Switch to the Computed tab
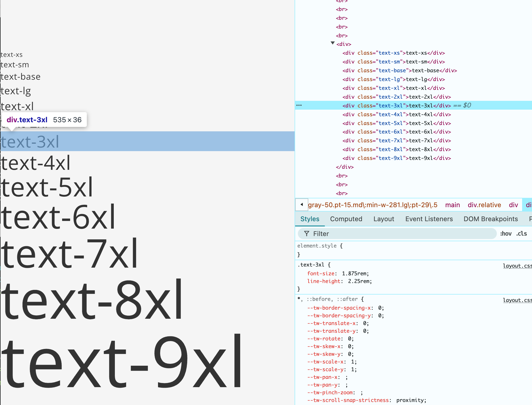The height and width of the screenshot is (405, 532). 346,219
